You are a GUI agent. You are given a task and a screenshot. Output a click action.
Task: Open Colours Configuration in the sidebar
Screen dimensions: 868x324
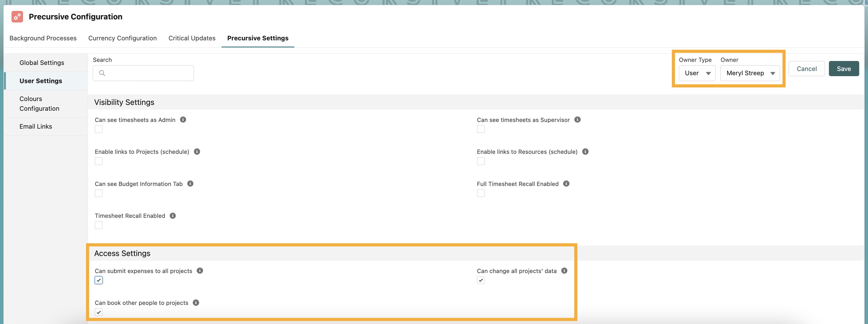(46, 103)
